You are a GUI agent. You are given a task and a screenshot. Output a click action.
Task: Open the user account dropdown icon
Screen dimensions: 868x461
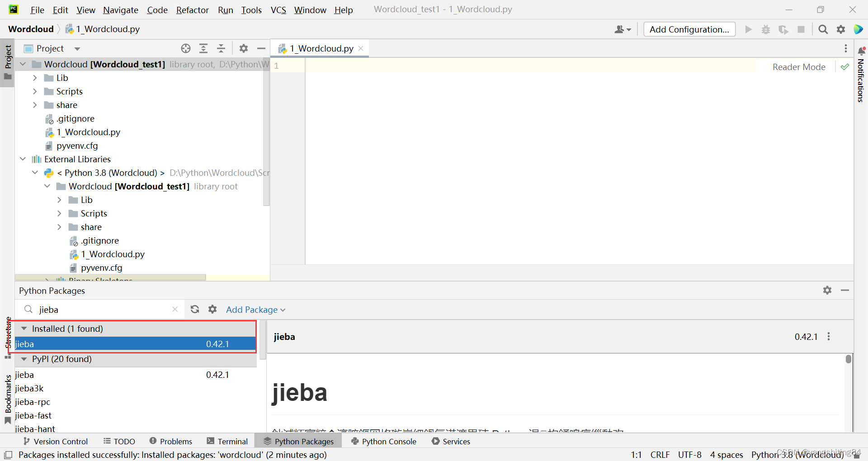[x=623, y=29]
